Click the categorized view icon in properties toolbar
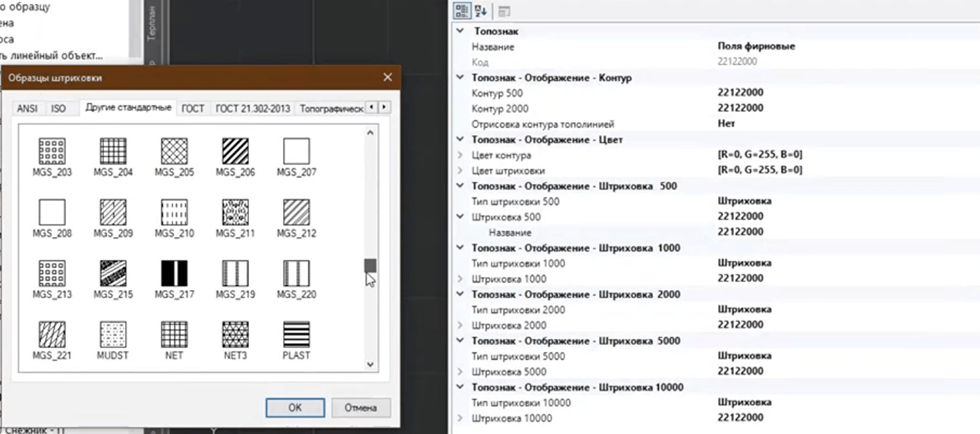980x434 pixels. pyautogui.click(x=462, y=11)
